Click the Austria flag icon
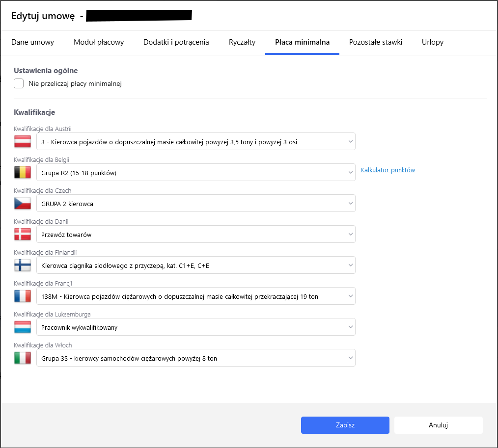Viewport: 498px width, 448px height. 23,142
